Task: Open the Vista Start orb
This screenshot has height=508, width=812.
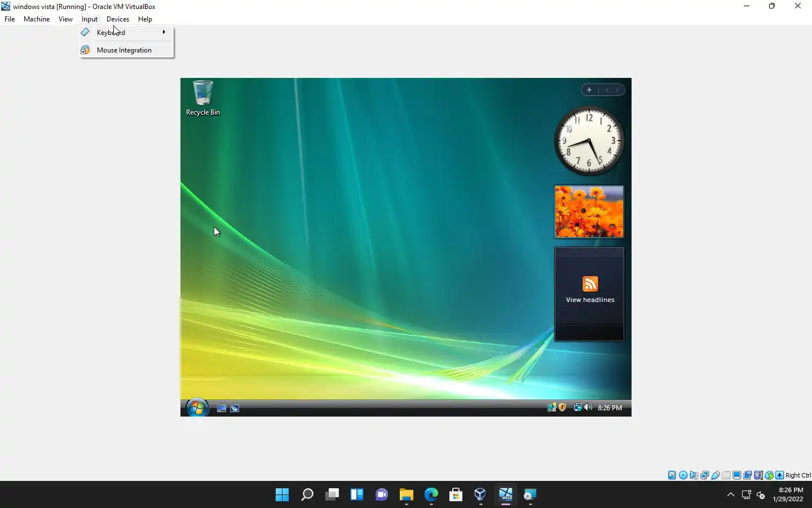Action: point(197,408)
